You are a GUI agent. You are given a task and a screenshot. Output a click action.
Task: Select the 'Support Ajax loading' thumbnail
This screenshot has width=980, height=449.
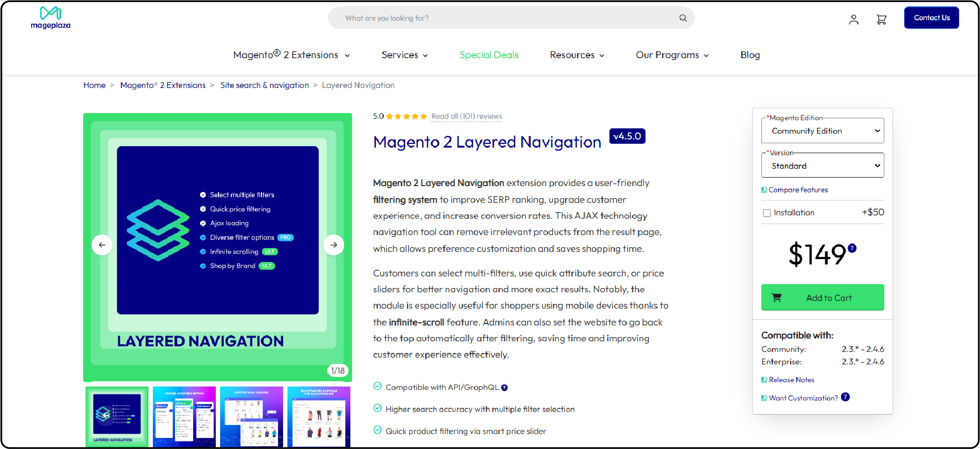251,416
